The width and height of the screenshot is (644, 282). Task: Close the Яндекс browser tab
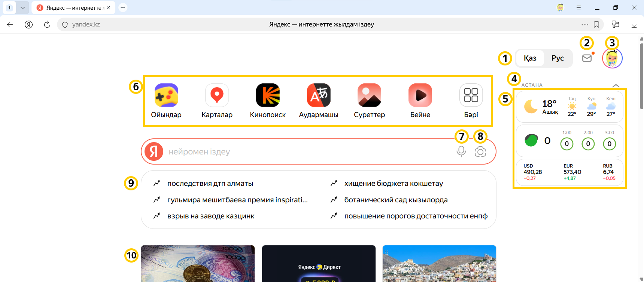tap(108, 7)
